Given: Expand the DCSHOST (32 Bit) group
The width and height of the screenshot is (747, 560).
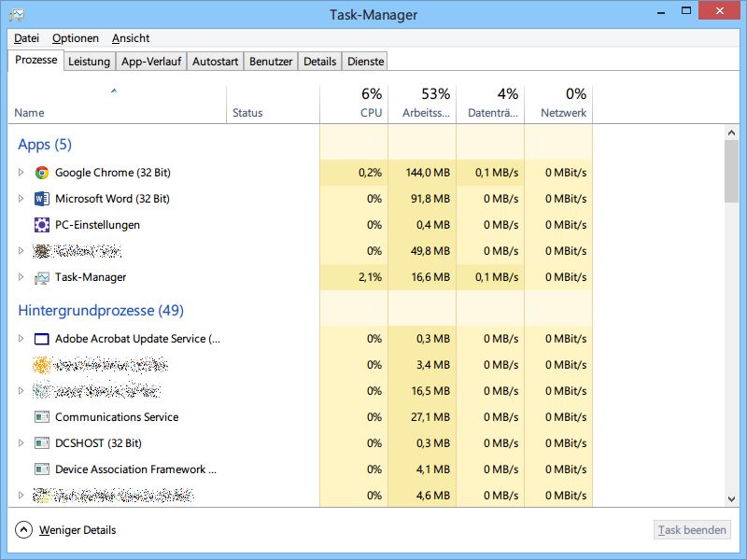Looking at the screenshot, I should (21, 442).
